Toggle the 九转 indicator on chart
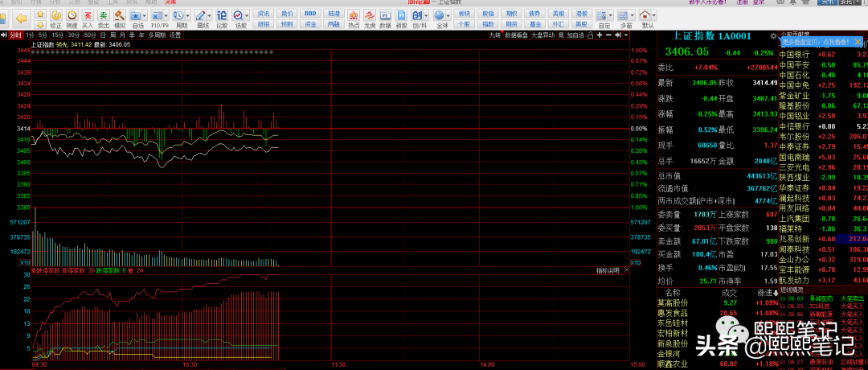This screenshot has height=370, width=868. click(495, 35)
